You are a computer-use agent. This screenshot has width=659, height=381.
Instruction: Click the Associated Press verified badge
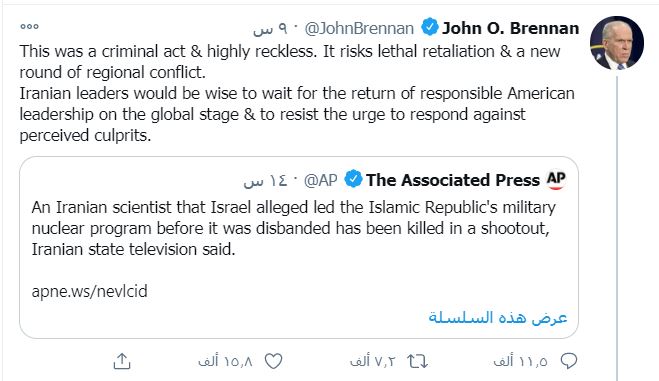click(353, 179)
